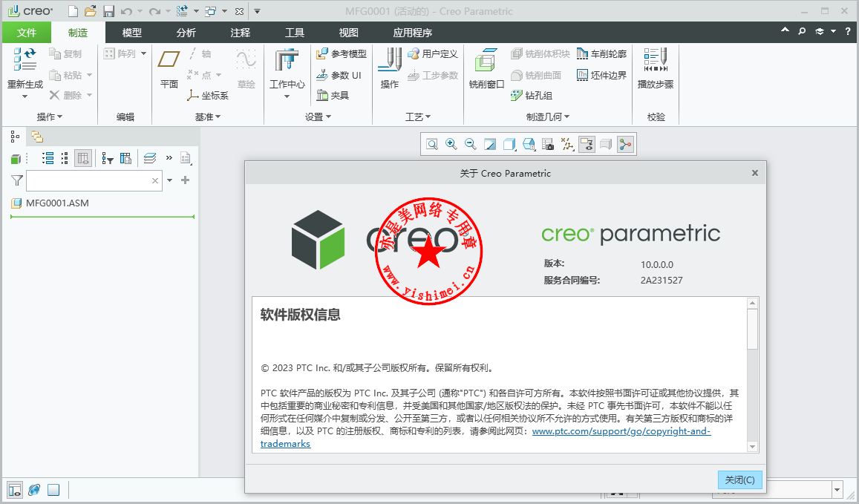Expand the 工作中心 dropdown arrow
This screenshot has width=859, height=504.
(x=287, y=96)
